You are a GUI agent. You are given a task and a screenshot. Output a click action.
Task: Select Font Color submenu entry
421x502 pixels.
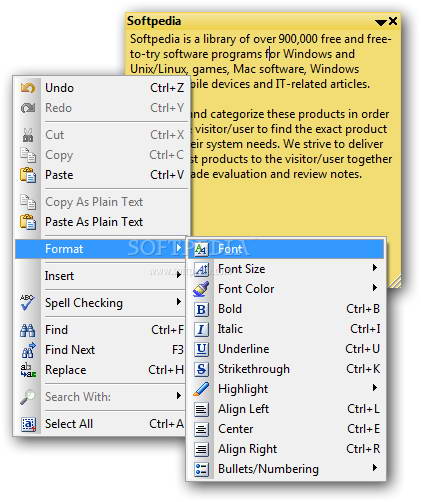coord(286,289)
